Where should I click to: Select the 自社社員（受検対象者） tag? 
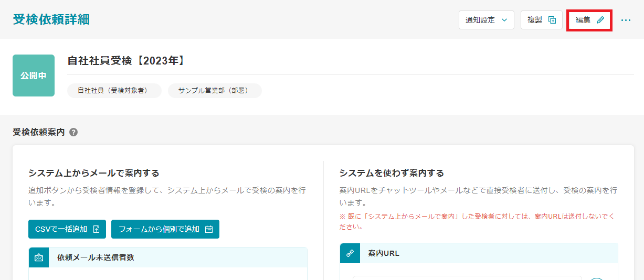(112, 91)
